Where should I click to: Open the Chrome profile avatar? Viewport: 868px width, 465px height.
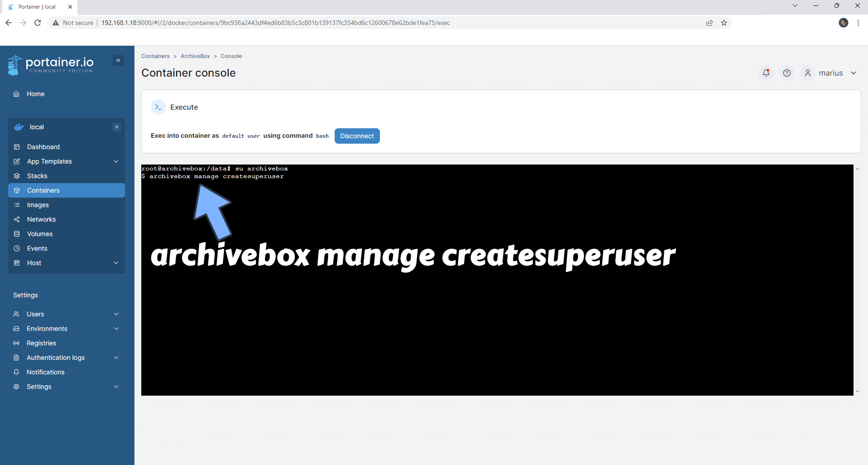click(x=843, y=23)
